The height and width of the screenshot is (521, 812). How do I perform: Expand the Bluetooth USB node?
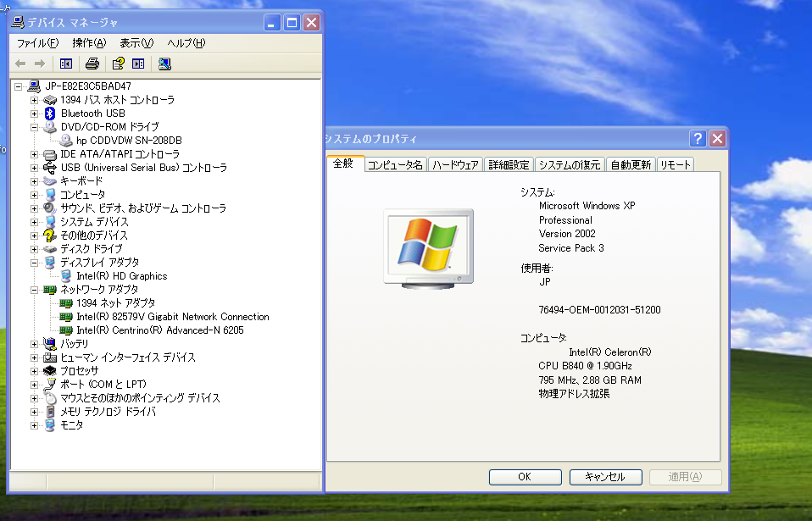[x=34, y=114]
